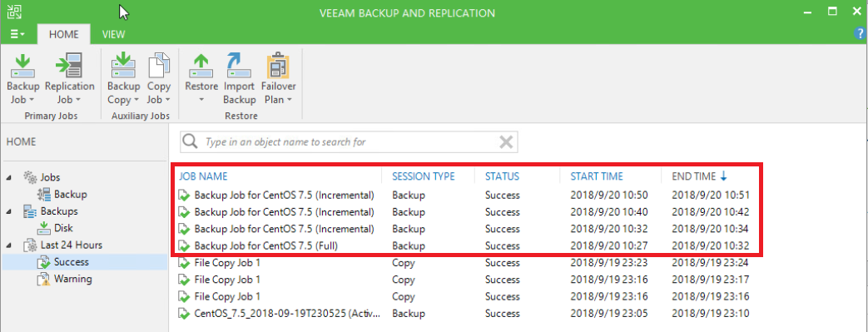Switch to the HOME ribbon tab
This screenshot has width=868, height=332.
pyautogui.click(x=63, y=34)
